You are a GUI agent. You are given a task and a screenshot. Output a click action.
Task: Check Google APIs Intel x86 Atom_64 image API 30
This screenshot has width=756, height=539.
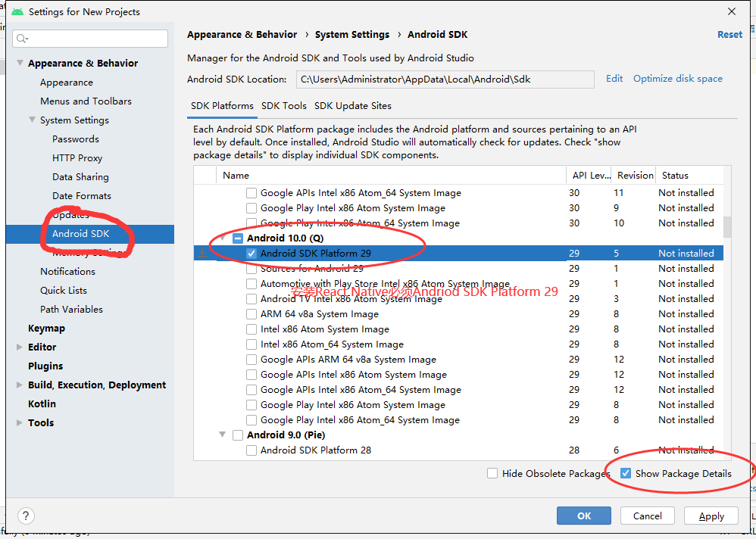[251, 193]
